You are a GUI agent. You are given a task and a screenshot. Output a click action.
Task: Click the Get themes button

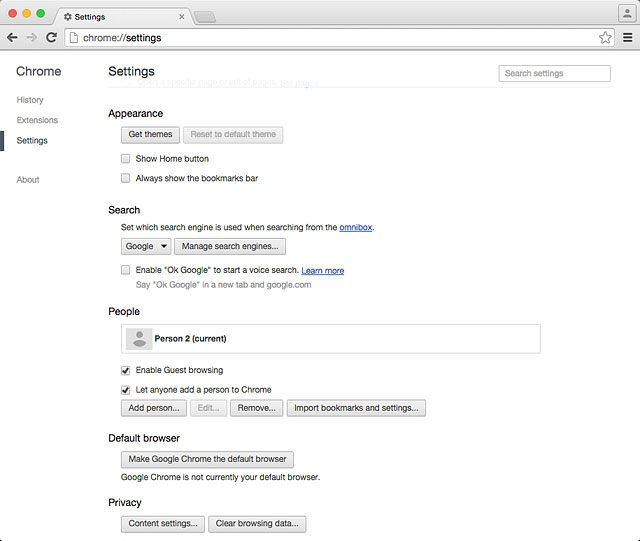point(150,135)
